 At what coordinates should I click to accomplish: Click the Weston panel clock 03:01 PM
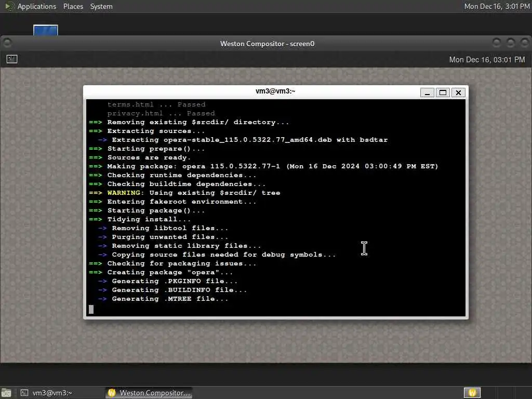tap(487, 60)
